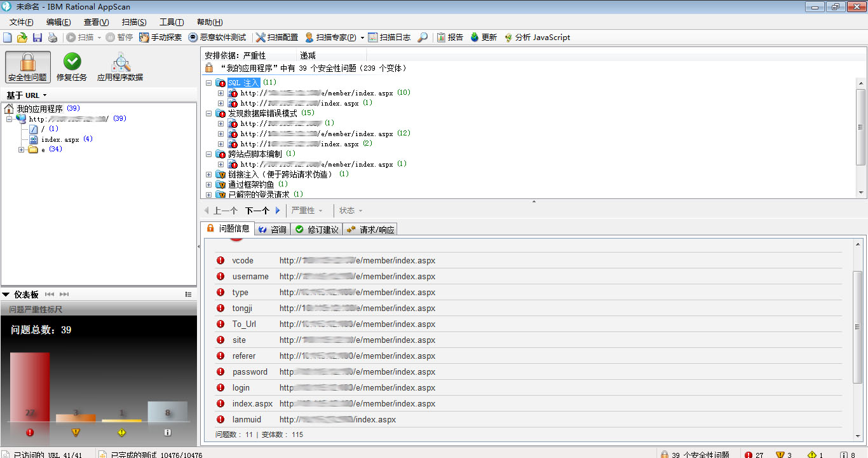Switch to 问题信息 tab
Screen dimensions: 868x458
[x=227, y=228]
